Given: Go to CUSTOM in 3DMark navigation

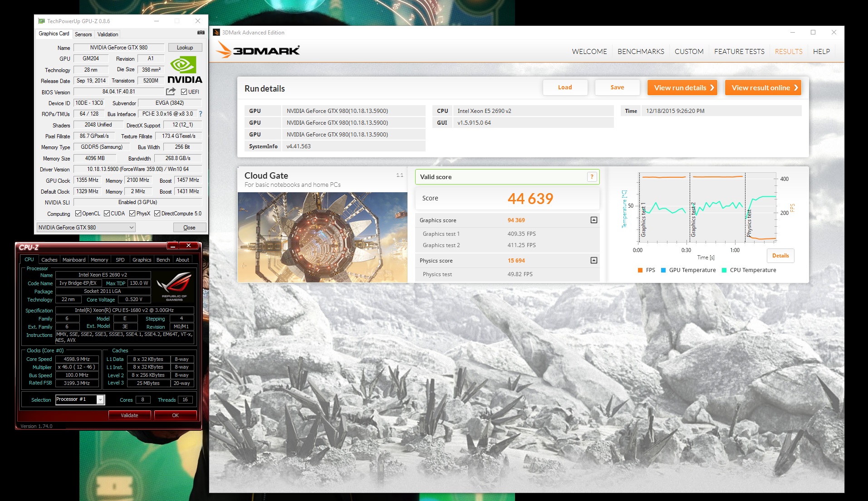Looking at the screenshot, I should point(689,52).
